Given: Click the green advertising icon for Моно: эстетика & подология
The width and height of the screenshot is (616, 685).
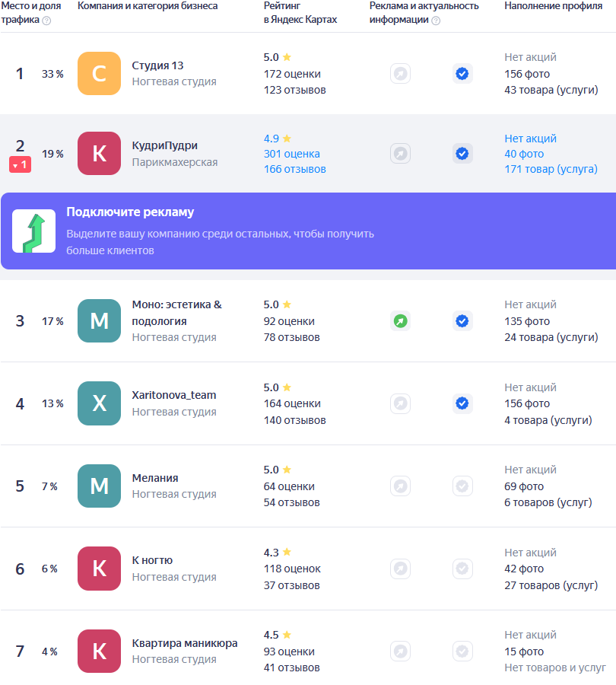Looking at the screenshot, I should point(401,321).
